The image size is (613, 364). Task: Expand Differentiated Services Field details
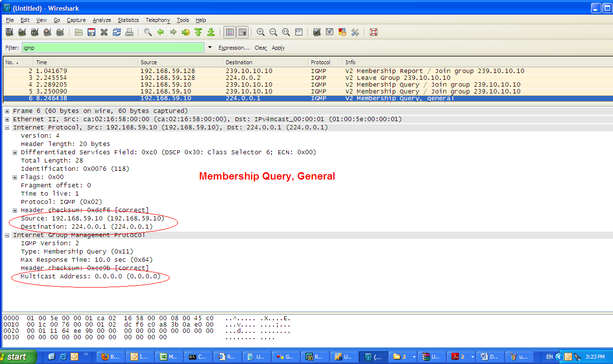tap(15, 152)
